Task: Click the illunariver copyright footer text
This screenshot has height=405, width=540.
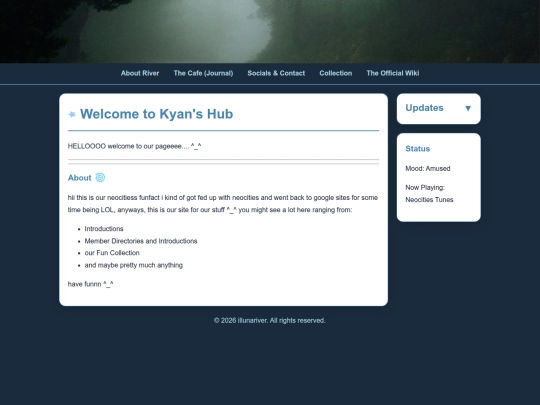Action: click(x=270, y=320)
